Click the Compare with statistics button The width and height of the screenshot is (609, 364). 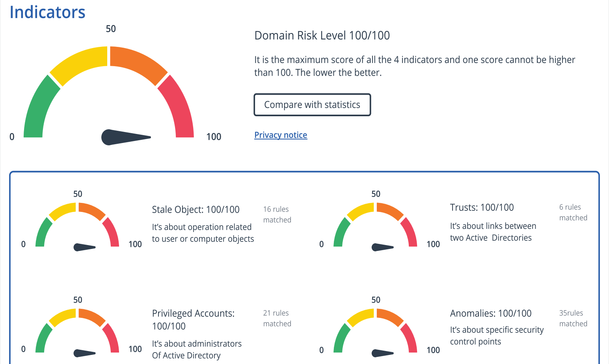(x=312, y=105)
